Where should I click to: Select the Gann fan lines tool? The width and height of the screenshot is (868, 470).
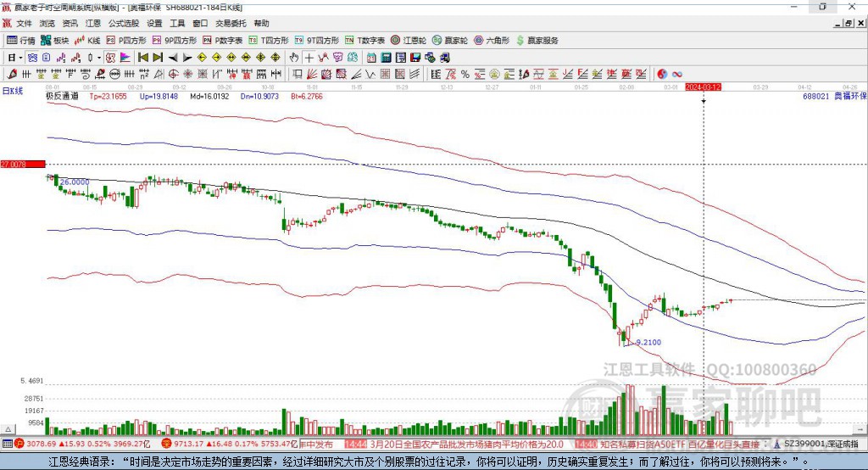click(312, 75)
